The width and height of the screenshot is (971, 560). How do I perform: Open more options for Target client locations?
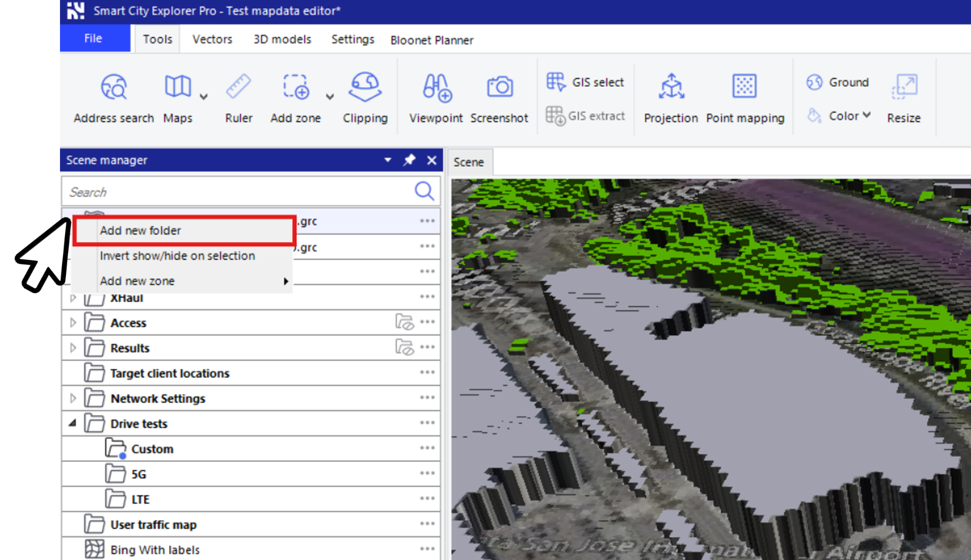point(427,372)
